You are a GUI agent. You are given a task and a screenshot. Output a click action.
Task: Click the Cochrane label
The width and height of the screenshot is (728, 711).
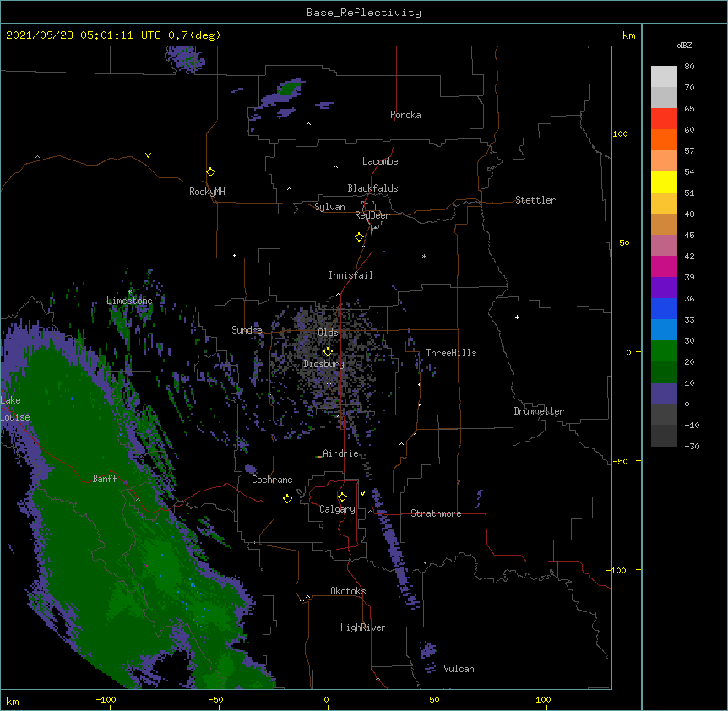pos(272,480)
